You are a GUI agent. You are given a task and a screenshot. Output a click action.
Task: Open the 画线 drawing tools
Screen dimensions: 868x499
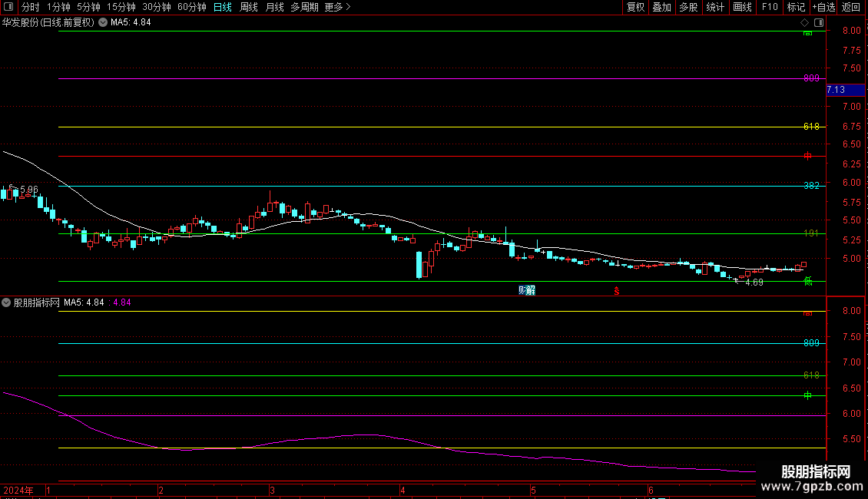pyautogui.click(x=742, y=7)
